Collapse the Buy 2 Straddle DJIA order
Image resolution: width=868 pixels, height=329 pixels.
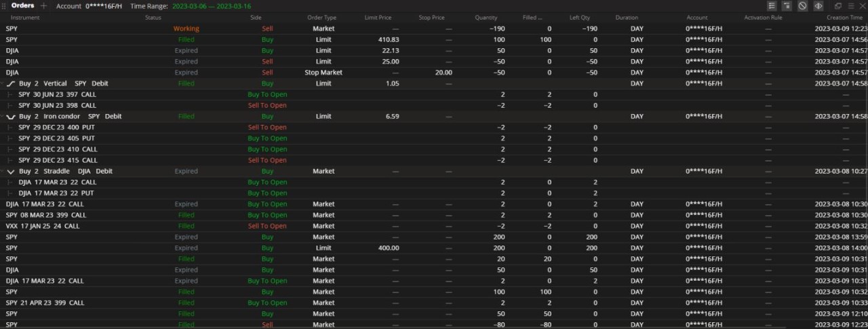pyautogui.click(x=3, y=172)
